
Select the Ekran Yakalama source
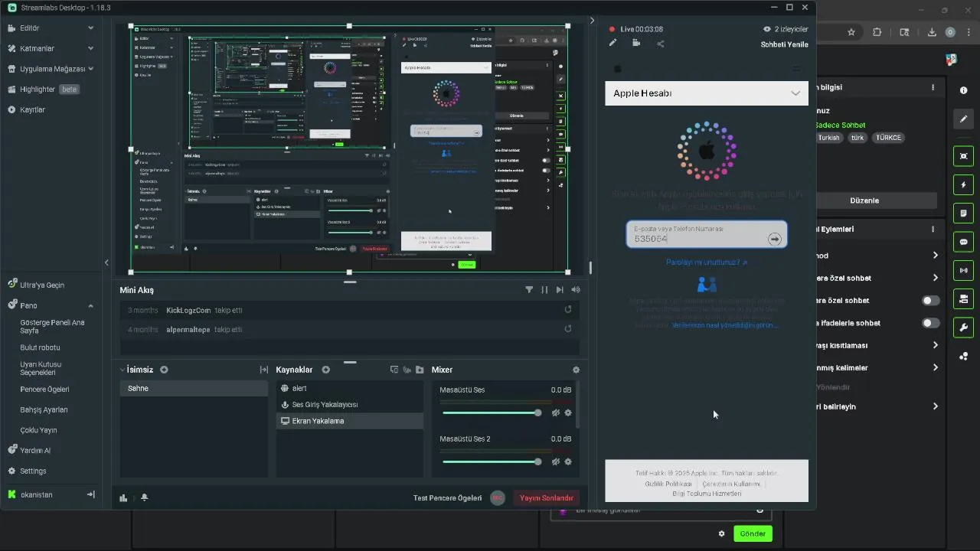(349, 421)
